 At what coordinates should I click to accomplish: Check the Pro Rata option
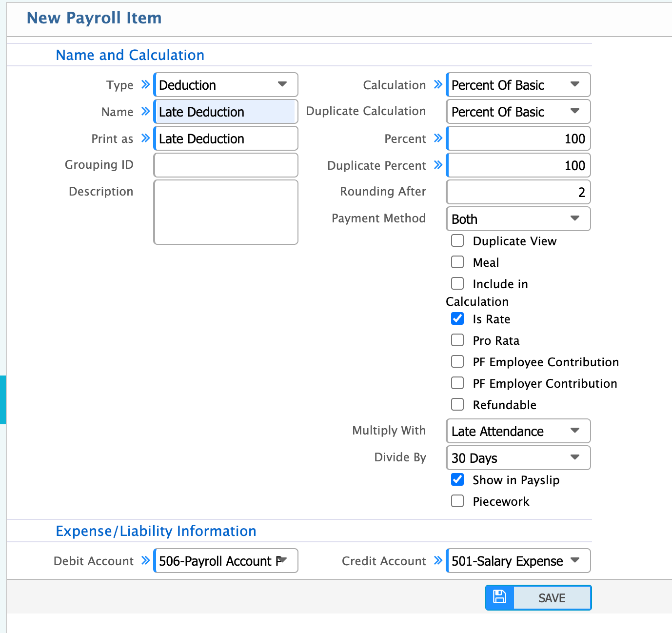457,340
